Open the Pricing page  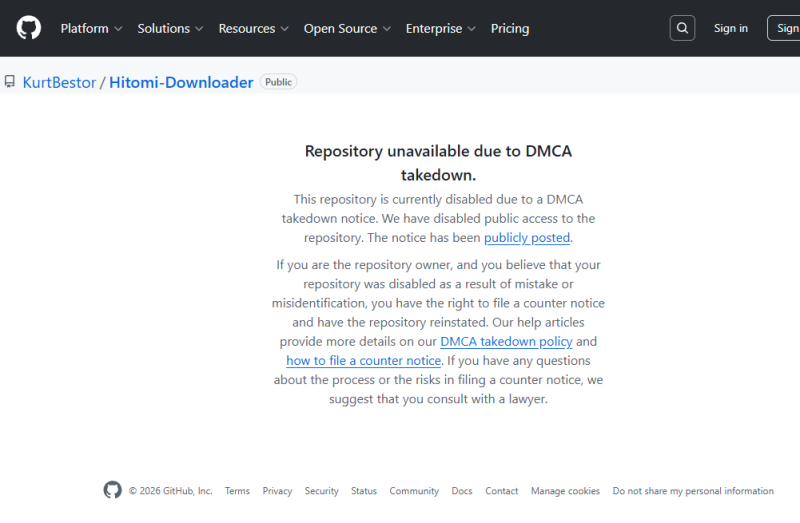510,29
